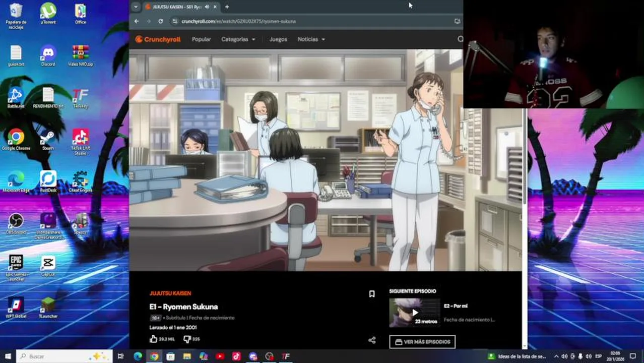Click the crunchyroll.com address bar

312,21
